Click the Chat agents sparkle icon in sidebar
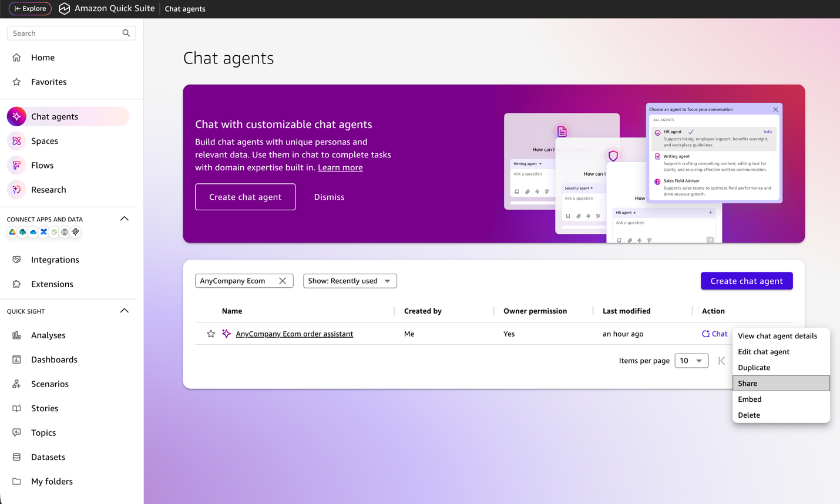This screenshot has height=504, width=840. pos(16,116)
